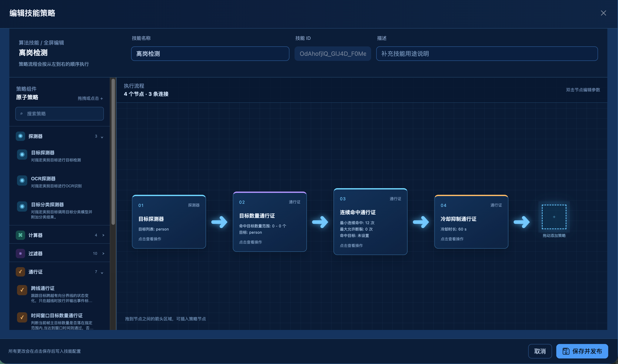Expand the 计算器 category chevron
Viewport: 618px width, 364px height.
click(x=103, y=235)
